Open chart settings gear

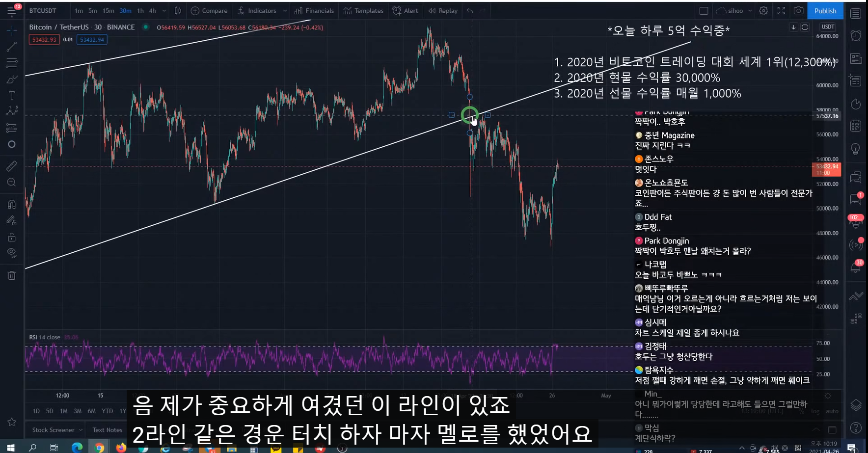pyautogui.click(x=763, y=11)
